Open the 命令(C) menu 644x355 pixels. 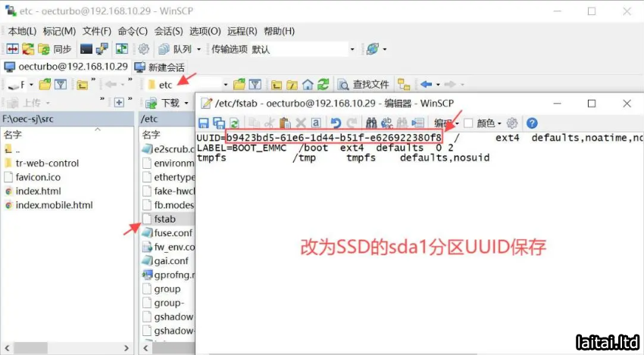click(133, 31)
